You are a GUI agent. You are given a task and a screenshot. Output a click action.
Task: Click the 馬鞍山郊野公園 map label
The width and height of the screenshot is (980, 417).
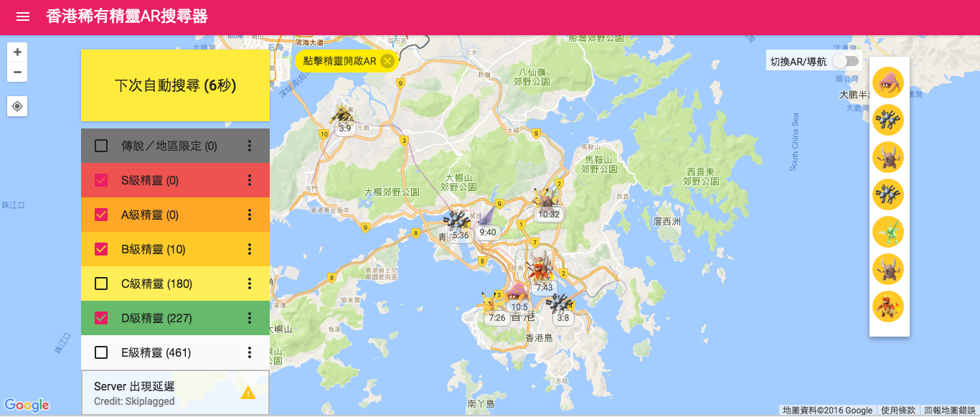click(600, 164)
